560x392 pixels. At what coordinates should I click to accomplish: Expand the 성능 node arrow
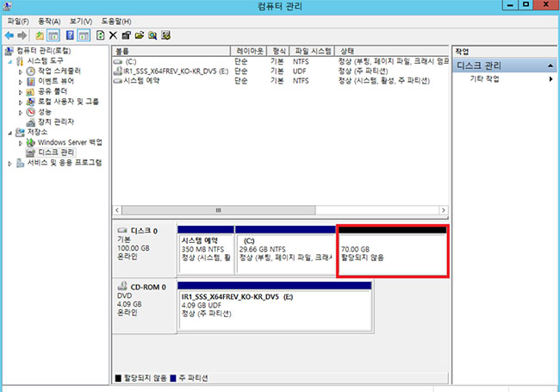(x=21, y=112)
